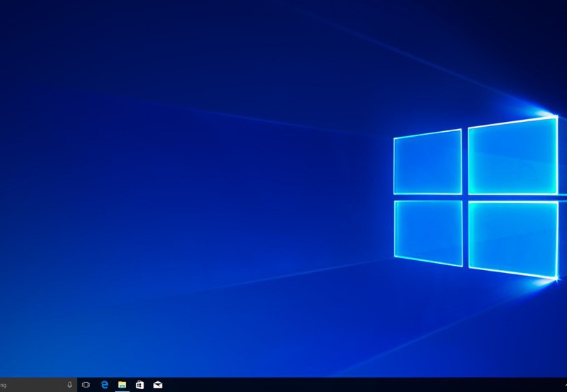Click the center cross between logo panes
The height and width of the screenshot is (392, 567).
pyautogui.click(x=465, y=197)
